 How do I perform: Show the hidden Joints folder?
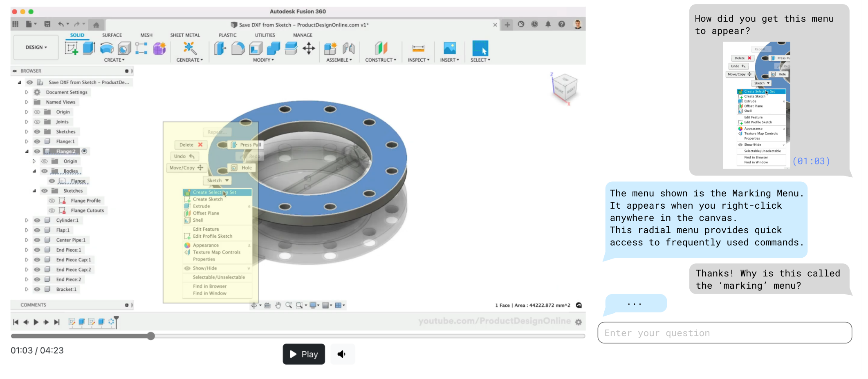point(37,122)
